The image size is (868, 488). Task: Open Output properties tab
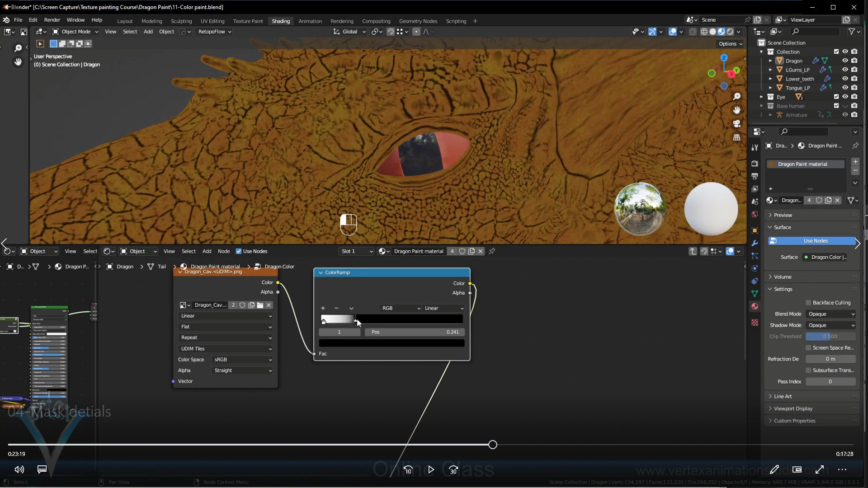pyautogui.click(x=755, y=176)
